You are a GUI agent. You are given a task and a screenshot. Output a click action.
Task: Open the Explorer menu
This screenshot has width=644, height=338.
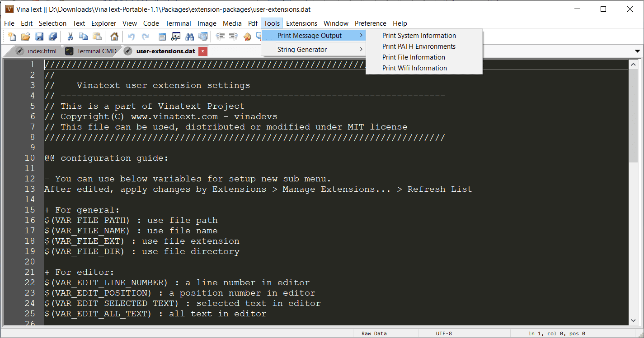click(104, 23)
